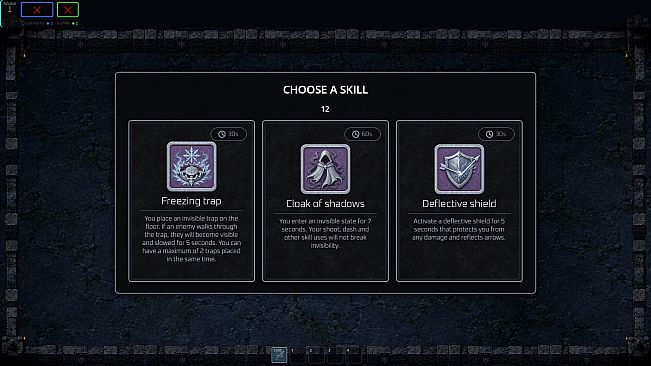Click the blue player box with red X
The image size is (651, 366).
[37, 10]
